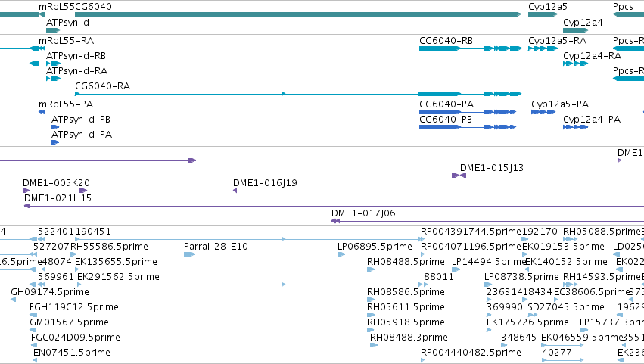Screen dimensions: 644x364
Task: Select the CG6040-PB protein label
Action: (446, 120)
